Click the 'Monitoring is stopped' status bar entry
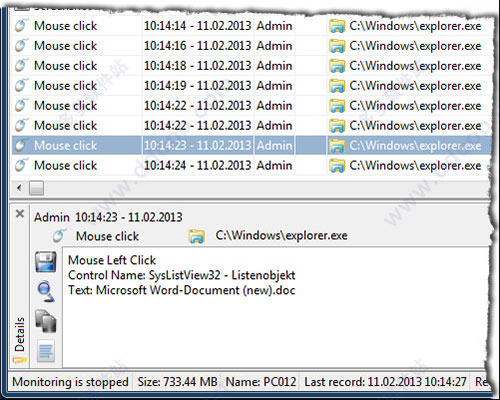This screenshot has height=400, width=500. coord(70,382)
